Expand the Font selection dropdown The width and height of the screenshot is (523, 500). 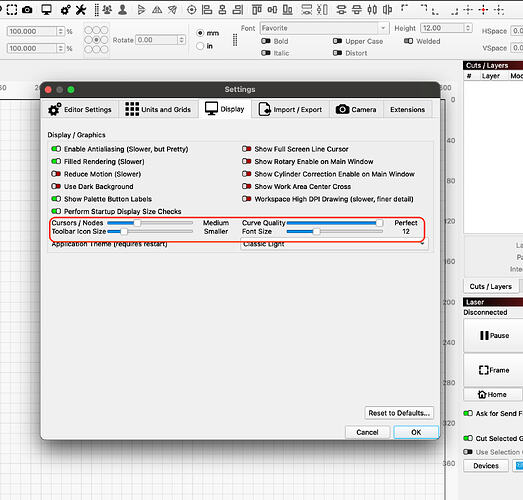325,28
